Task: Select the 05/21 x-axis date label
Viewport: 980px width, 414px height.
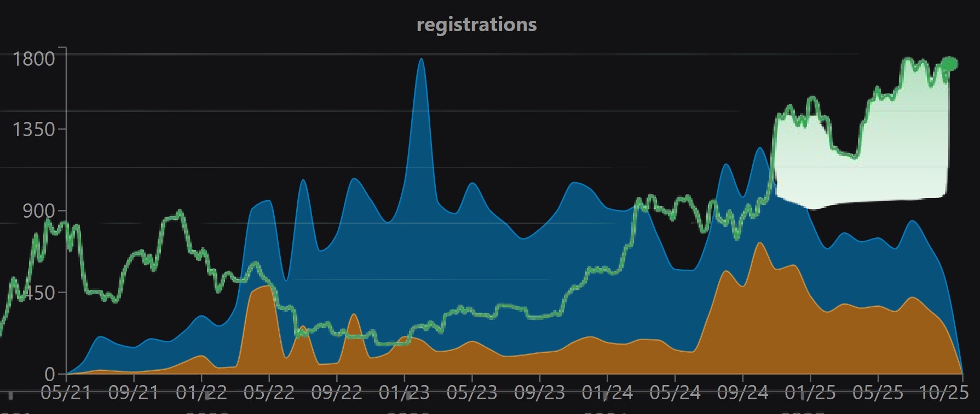Action: 66,393
